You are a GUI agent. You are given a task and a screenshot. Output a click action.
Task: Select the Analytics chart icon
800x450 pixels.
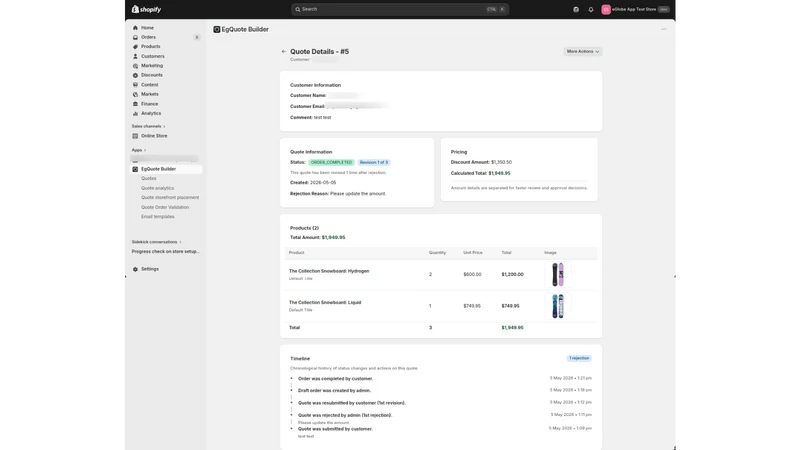point(135,113)
